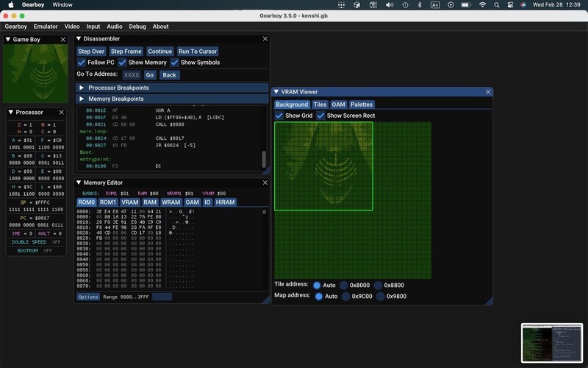
Task: Switch to Palettes tab
Action: pyautogui.click(x=362, y=105)
